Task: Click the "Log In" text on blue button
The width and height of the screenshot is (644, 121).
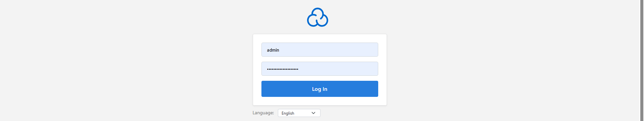Action: (x=319, y=89)
